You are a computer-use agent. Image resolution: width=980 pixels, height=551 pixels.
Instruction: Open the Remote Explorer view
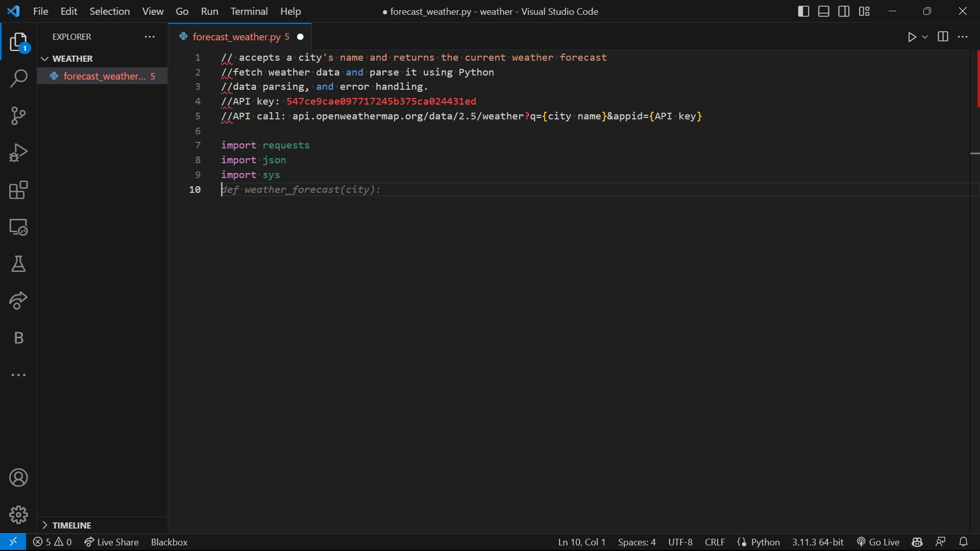click(18, 228)
